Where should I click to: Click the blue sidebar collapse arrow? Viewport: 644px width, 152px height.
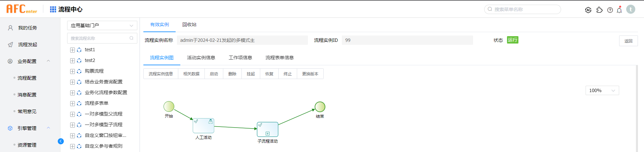(61, 141)
